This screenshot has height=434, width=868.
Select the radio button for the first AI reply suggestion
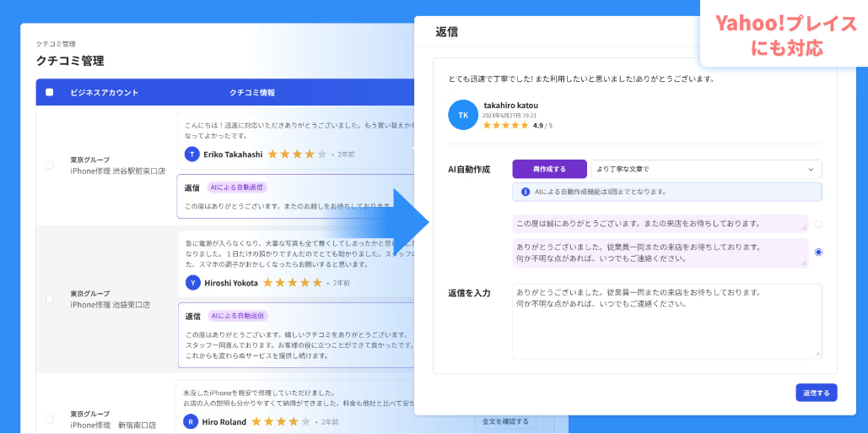tap(818, 224)
